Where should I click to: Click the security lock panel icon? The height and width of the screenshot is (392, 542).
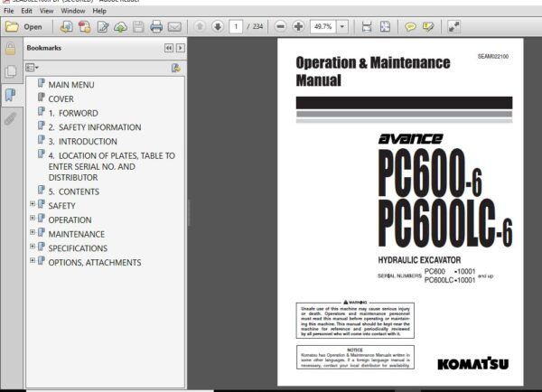tap(10, 49)
